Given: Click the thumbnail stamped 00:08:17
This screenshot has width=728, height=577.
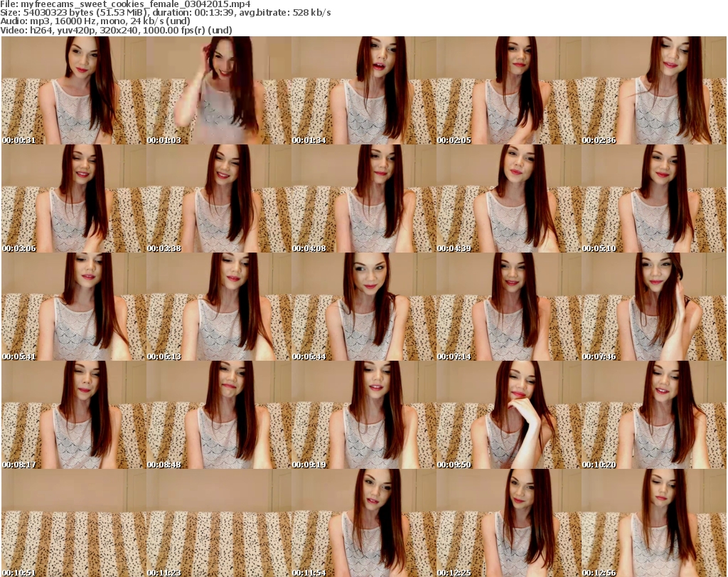Looking at the screenshot, I should point(74,415).
